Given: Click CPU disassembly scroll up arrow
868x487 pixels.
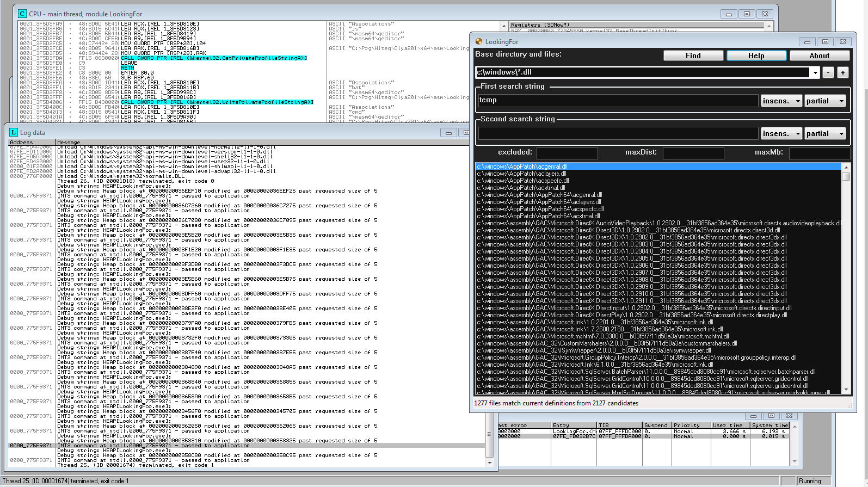Looking at the screenshot, I should pyautogui.click(x=504, y=26).
